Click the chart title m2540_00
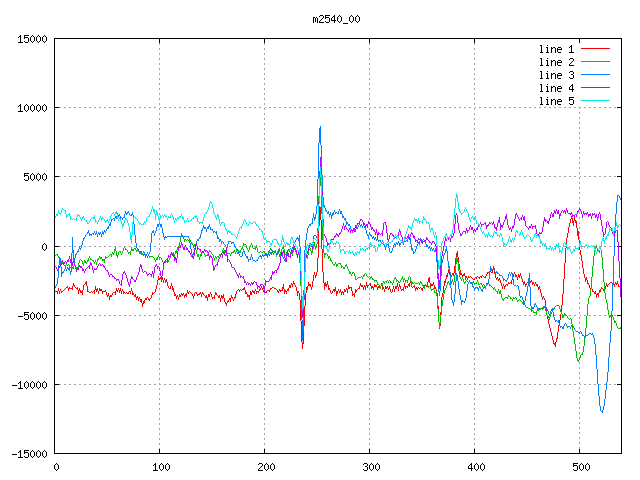640x480 pixels. [336, 19]
